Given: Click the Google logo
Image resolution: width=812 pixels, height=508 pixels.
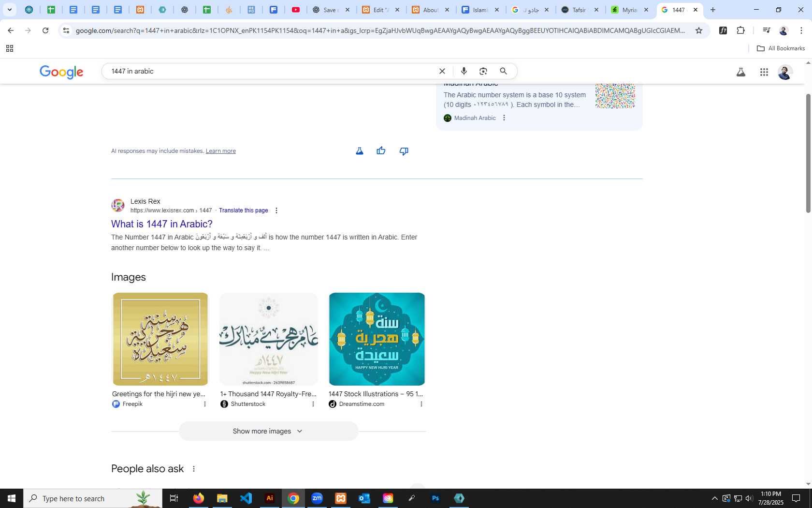Looking at the screenshot, I should (61, 72).
